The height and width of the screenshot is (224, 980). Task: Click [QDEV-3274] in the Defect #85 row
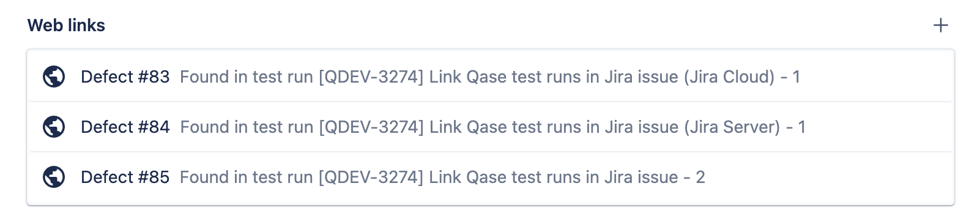tap(371, 177)
